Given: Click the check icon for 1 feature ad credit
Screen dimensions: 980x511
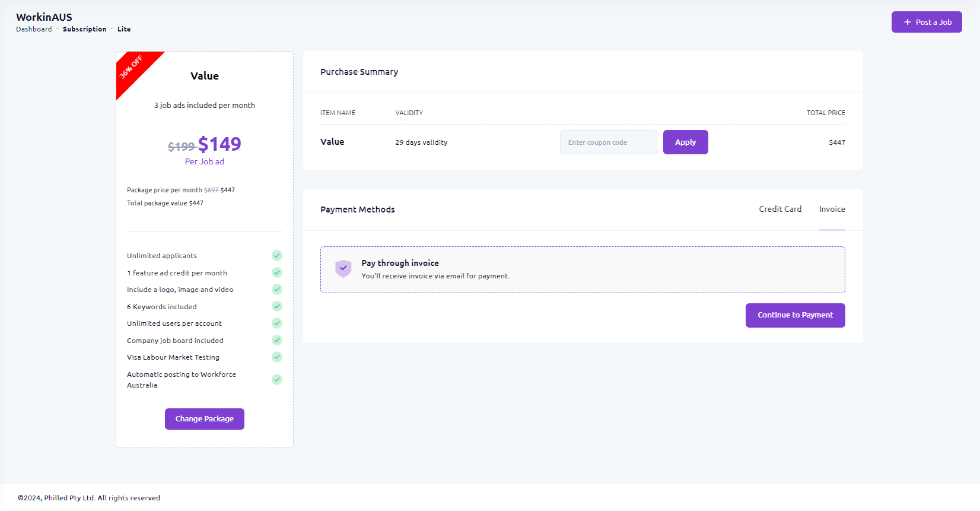Looking at the screenshot, I should click(x=277, y=272).
